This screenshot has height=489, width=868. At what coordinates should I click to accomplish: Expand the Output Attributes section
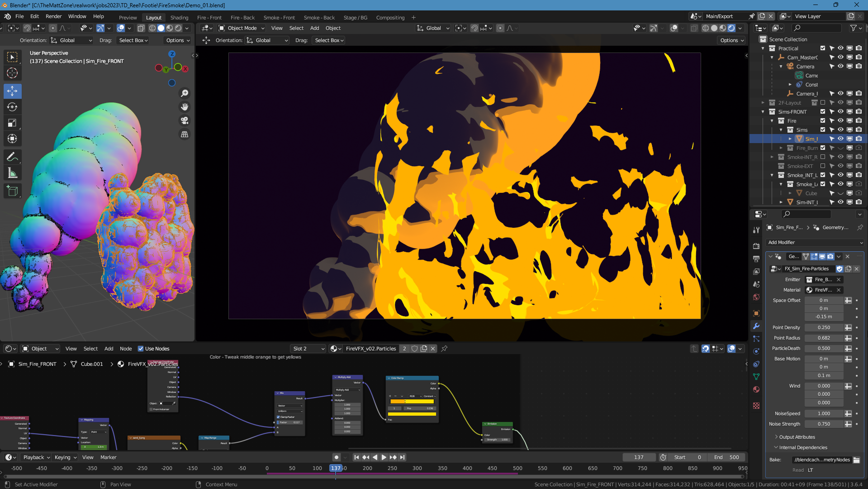coord(797,437)
